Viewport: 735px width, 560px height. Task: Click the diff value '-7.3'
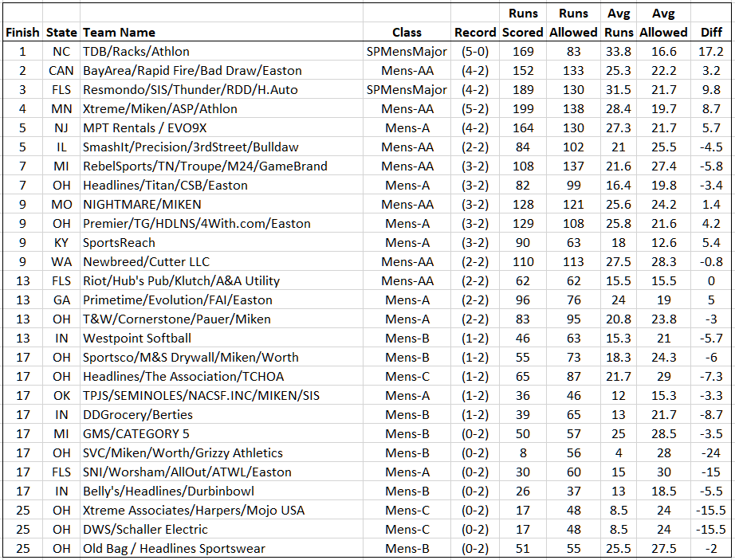[711, 377]
